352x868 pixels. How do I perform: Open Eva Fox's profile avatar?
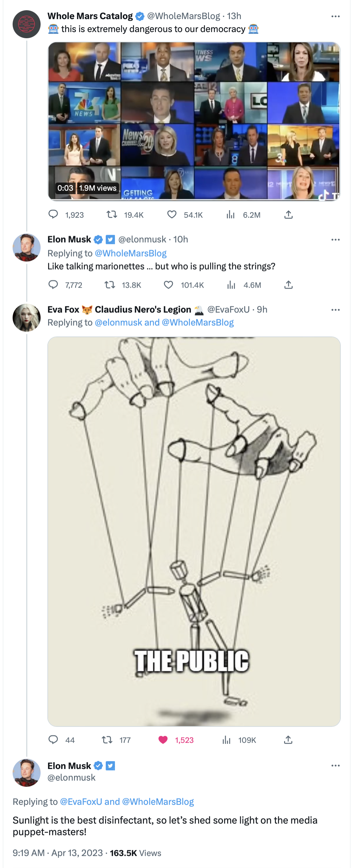point(27,318)
